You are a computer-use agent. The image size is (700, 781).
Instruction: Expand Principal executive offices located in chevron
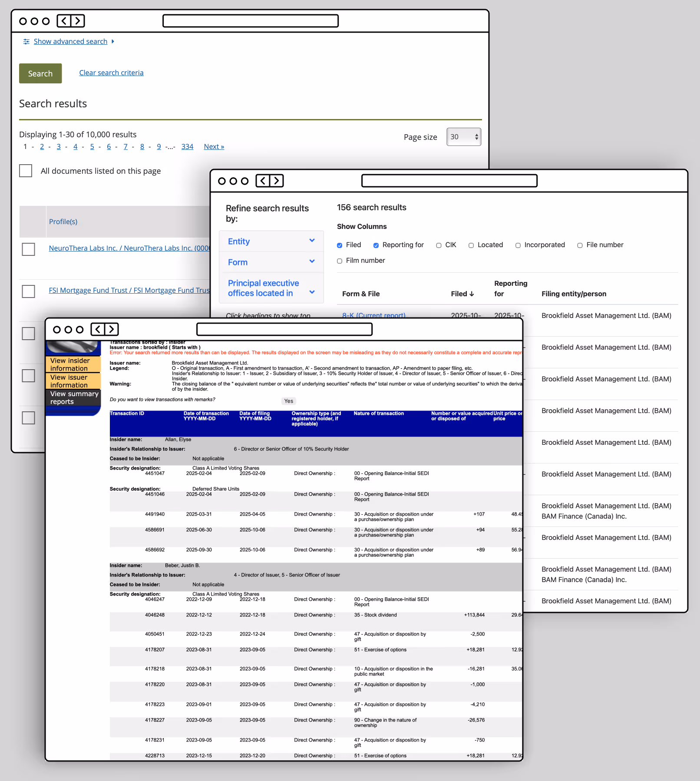coord(312,292)
